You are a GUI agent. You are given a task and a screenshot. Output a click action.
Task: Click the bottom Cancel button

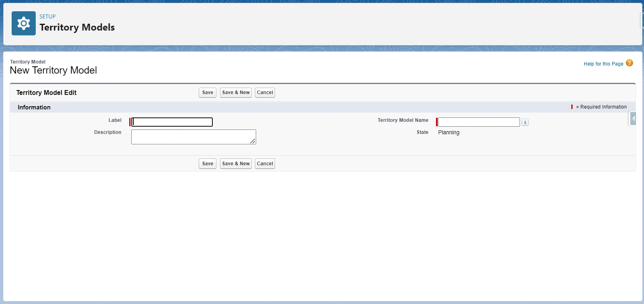click(265, 164)
